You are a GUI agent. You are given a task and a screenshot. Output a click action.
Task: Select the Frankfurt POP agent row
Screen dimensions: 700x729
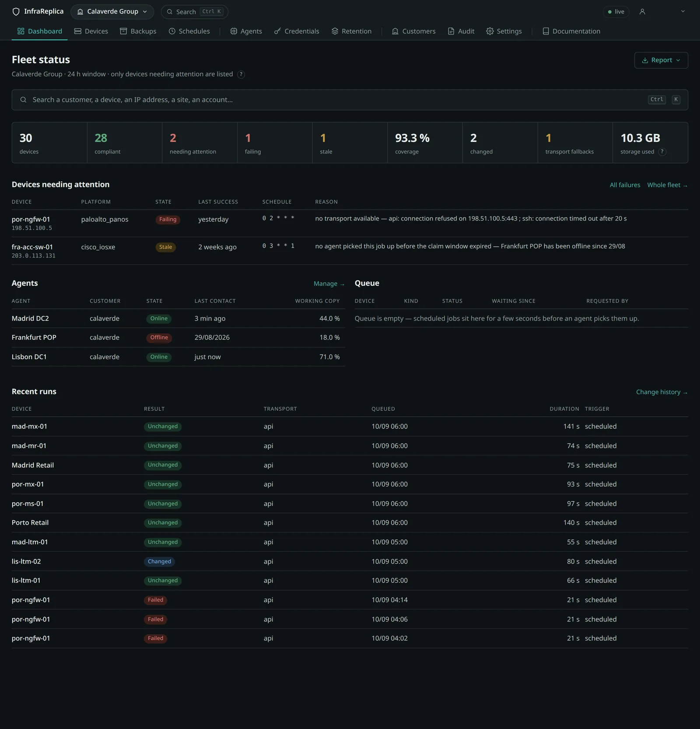[178, 337]
